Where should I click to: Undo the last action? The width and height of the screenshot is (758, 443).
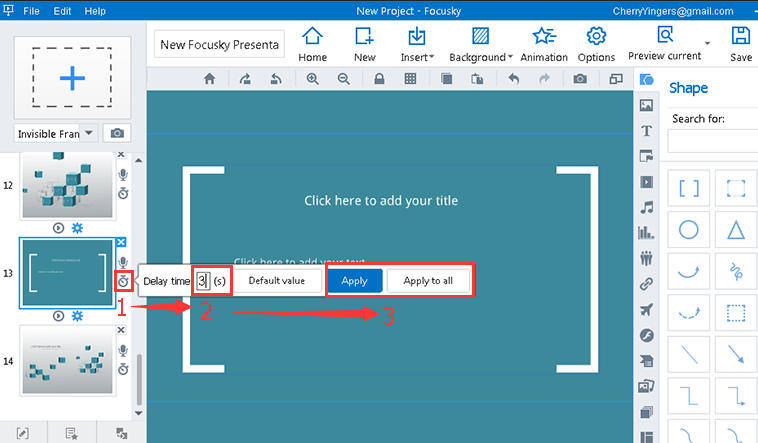point(514,79)
